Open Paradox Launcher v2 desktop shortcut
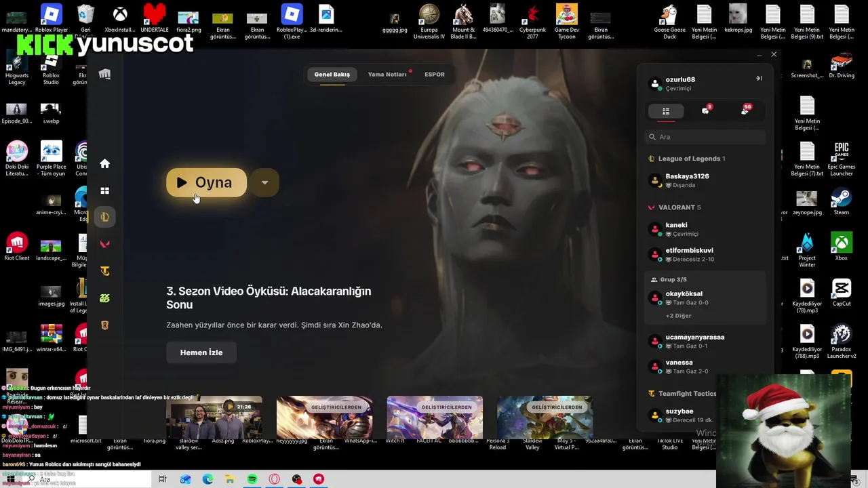Screen dimensions: 868x488 coord(842,342)
